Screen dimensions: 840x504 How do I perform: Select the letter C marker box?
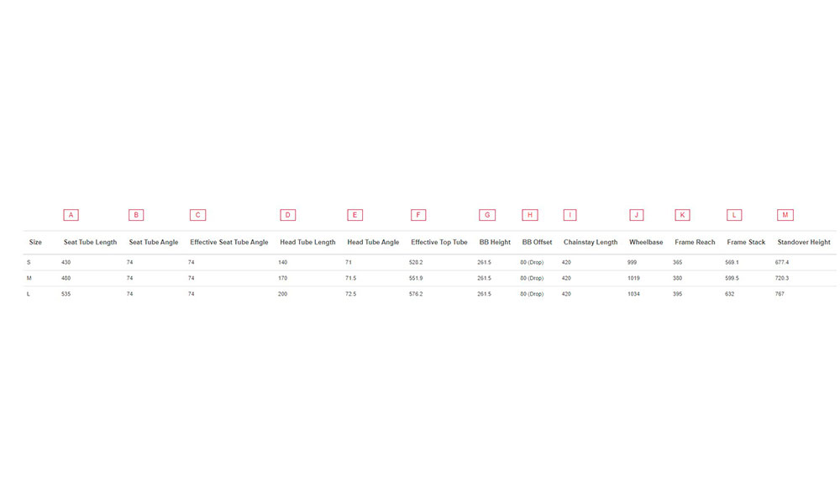tap(197, 215)
